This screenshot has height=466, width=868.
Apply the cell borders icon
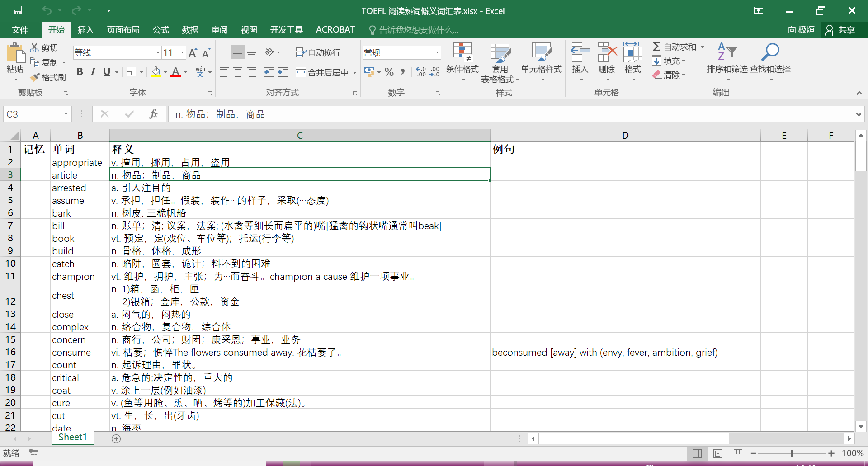coord(132,72)
